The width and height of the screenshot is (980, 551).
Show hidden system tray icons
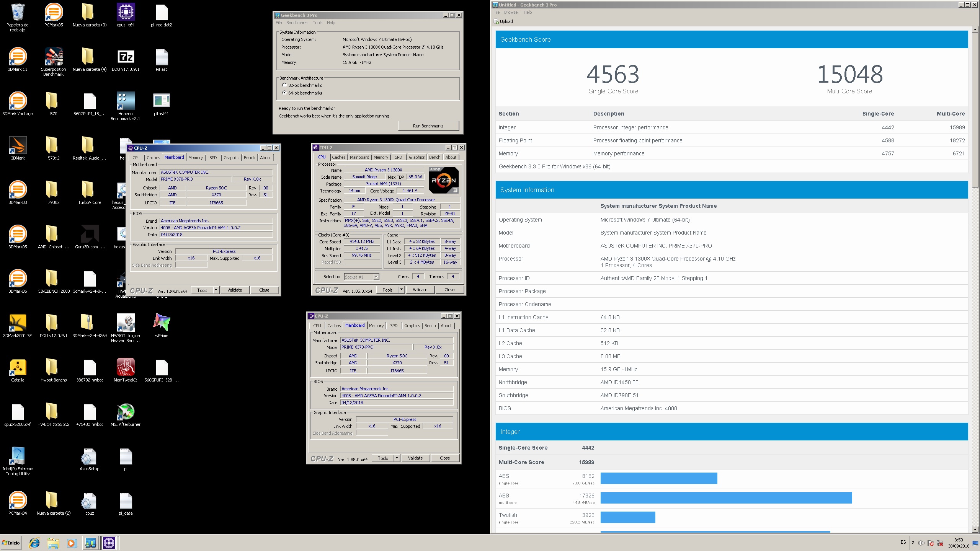913,543
